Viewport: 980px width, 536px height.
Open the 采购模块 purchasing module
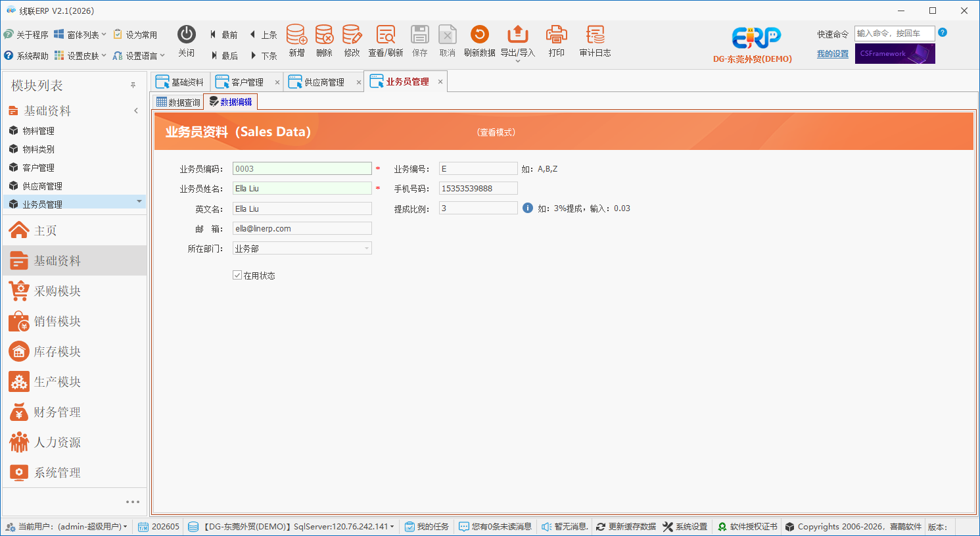74,291
